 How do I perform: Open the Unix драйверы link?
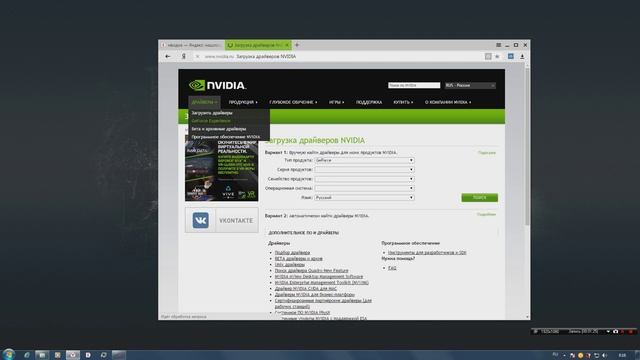(x=289, y=264)
